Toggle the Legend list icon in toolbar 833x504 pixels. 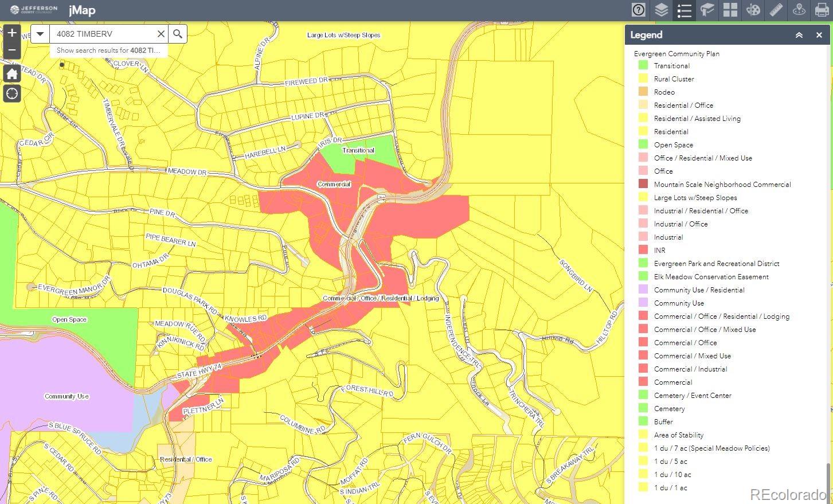point(684,10)
